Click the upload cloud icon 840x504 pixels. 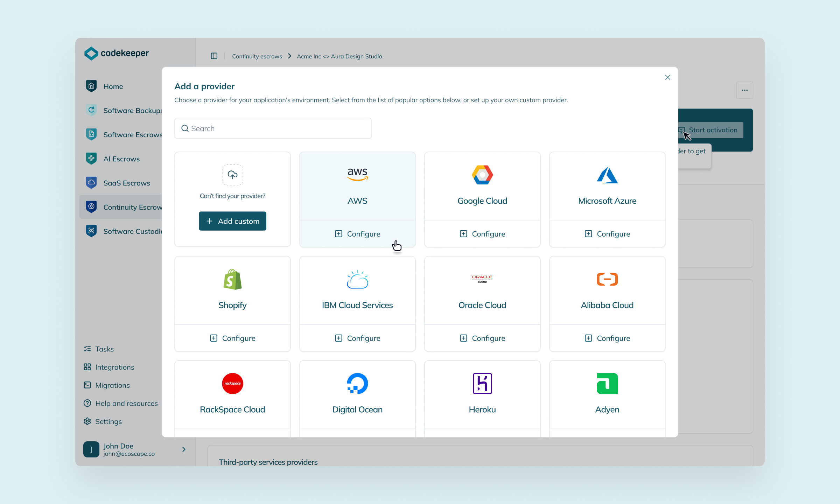click(232, 175)
